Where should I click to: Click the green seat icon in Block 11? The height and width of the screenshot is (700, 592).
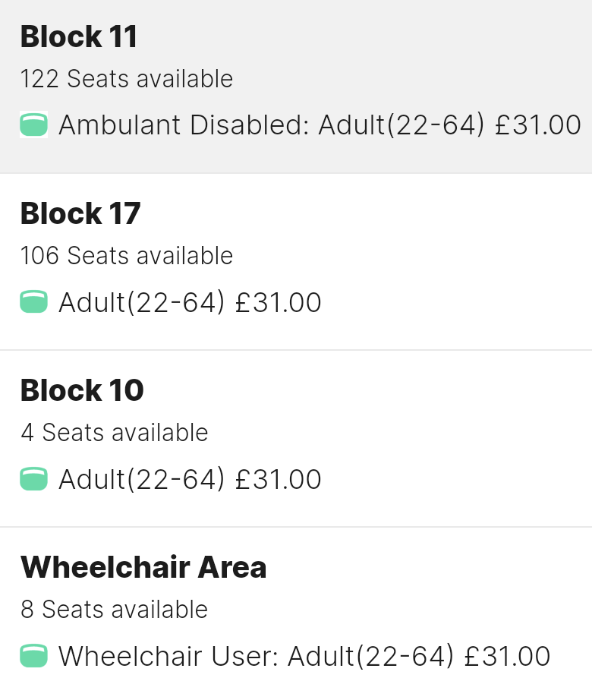tap(34, 125)
